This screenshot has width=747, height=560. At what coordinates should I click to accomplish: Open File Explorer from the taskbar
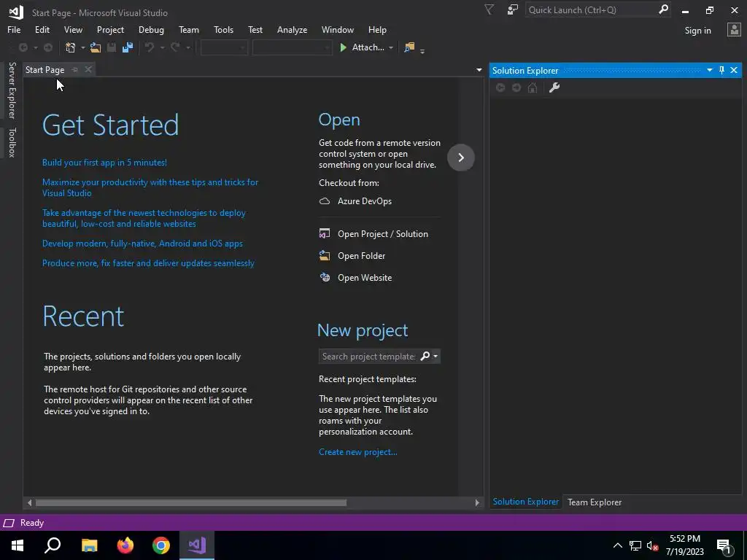90,545
